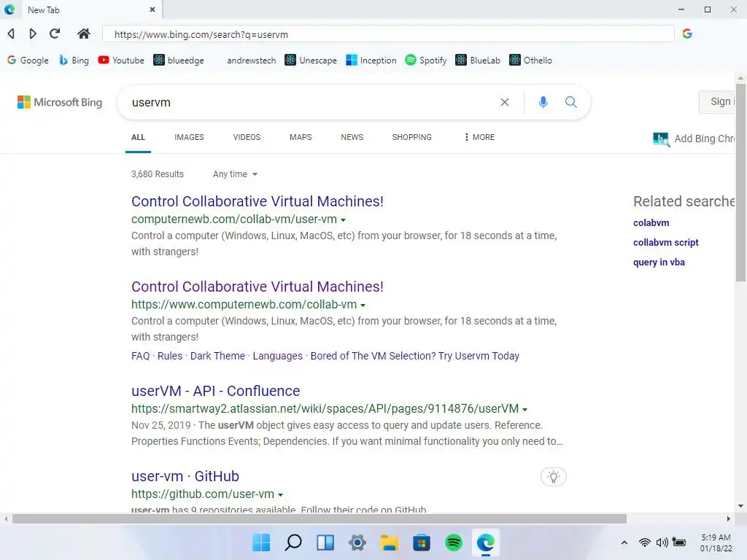Open Microsoft Store from the taskbar
Viewport: 747px width, 560px height.
pos(421,542)
